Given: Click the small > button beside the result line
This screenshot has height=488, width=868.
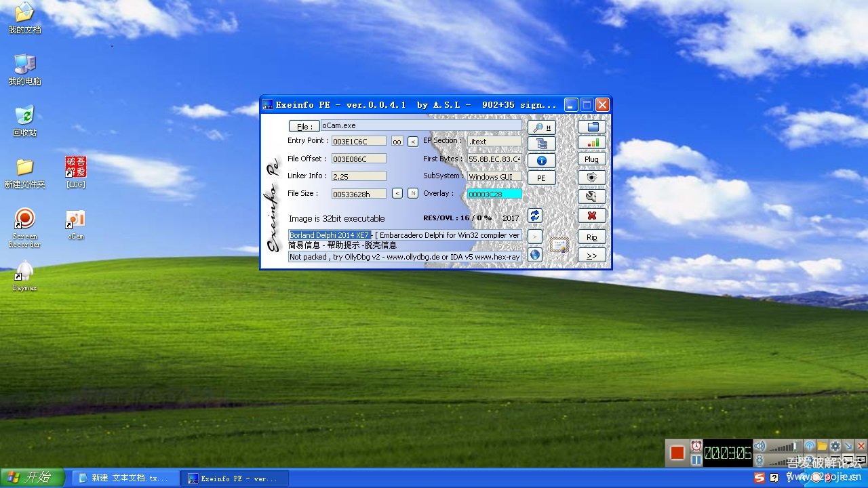Looking at the screenshot, I should click(x=535, y=236).
